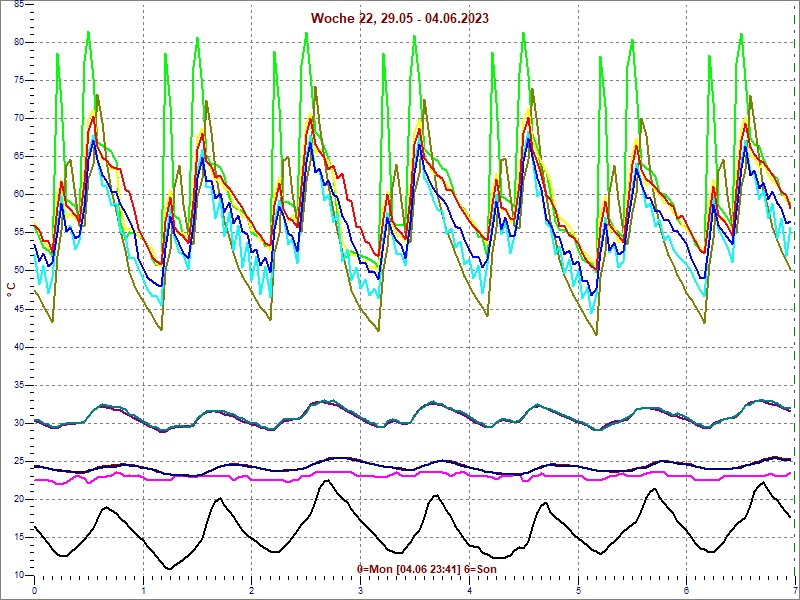Click the '0=Mon [04.06 23:41] 6=Son' caption

tap(427, 569)
